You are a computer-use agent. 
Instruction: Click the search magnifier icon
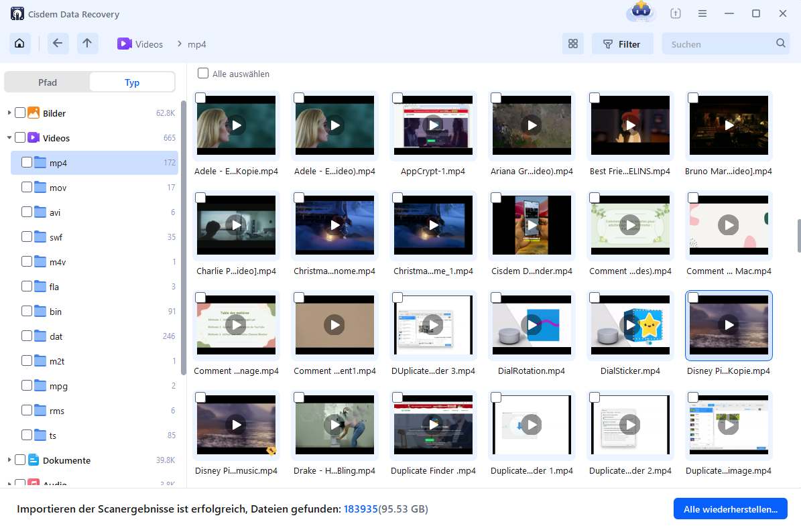pyautogui.click(x=781, y=44)
